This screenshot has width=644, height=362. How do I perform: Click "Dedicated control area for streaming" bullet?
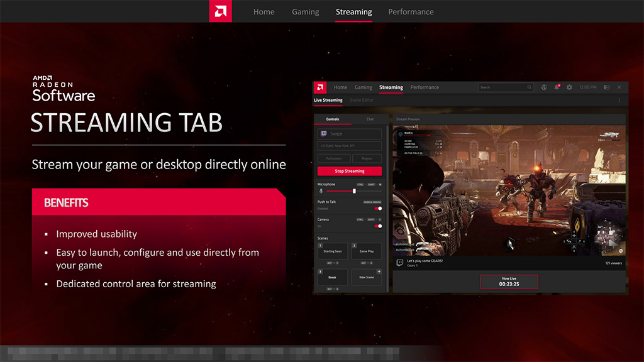136,283
